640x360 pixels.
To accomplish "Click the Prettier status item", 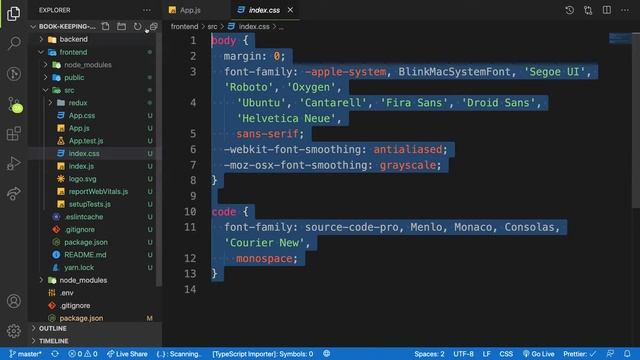I will 580,354.
